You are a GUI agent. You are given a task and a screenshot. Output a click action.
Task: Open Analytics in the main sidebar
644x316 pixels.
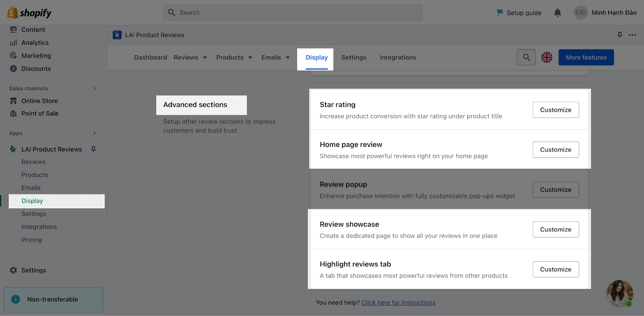[x=35, y=42]
